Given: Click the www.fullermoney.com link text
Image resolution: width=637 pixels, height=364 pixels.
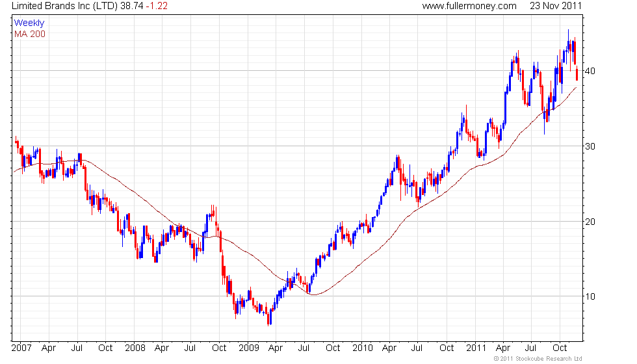Looking at the screenshot, I should (x=469, y=6).
